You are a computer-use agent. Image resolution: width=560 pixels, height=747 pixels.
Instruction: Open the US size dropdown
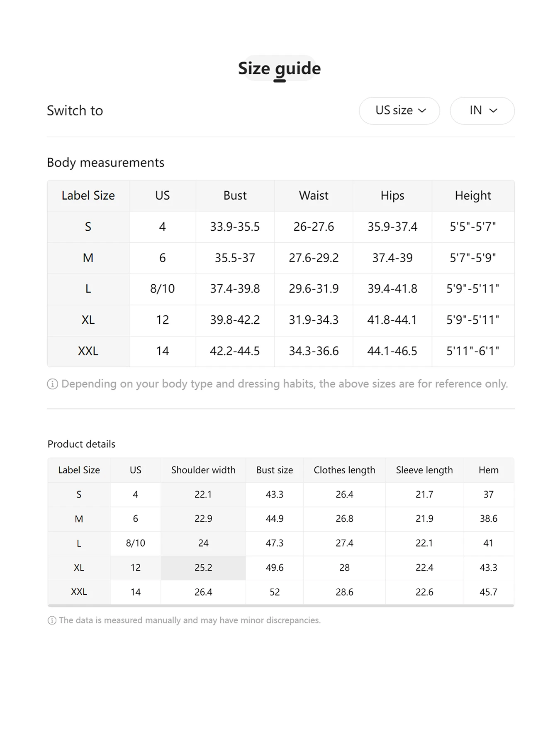399,111
